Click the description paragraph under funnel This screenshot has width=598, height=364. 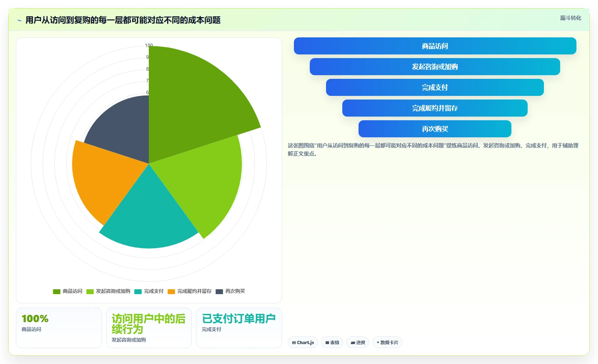(433, 149)
